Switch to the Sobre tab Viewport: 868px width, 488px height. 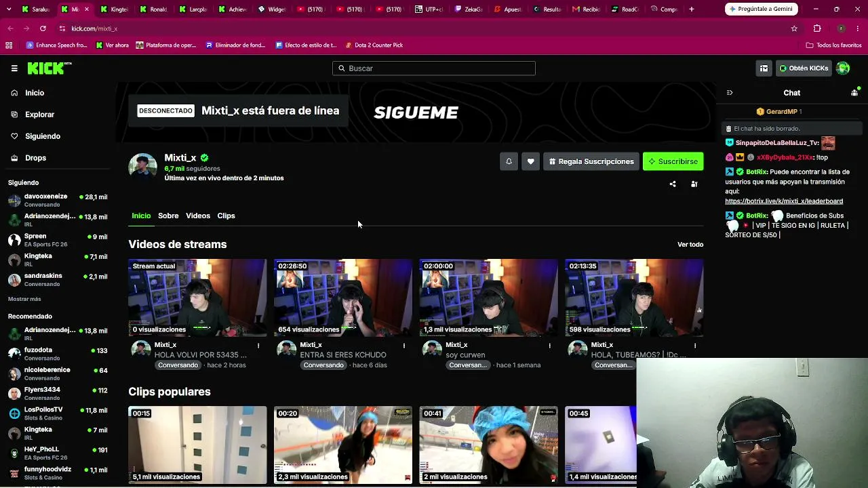168,216
